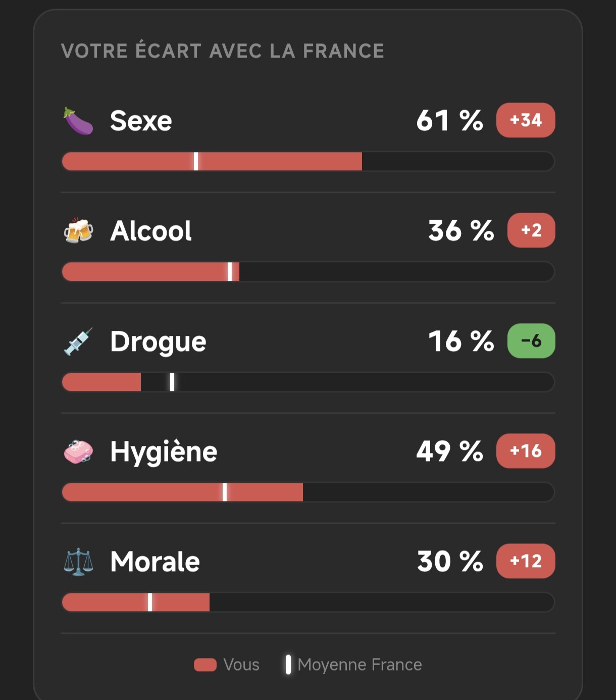Click the soap icon next to Hygiène

click(x=78, y=452)
